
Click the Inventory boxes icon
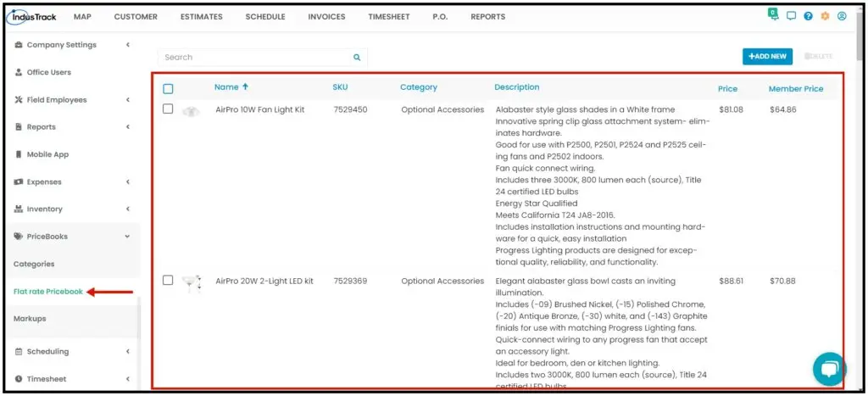point(19,209)
